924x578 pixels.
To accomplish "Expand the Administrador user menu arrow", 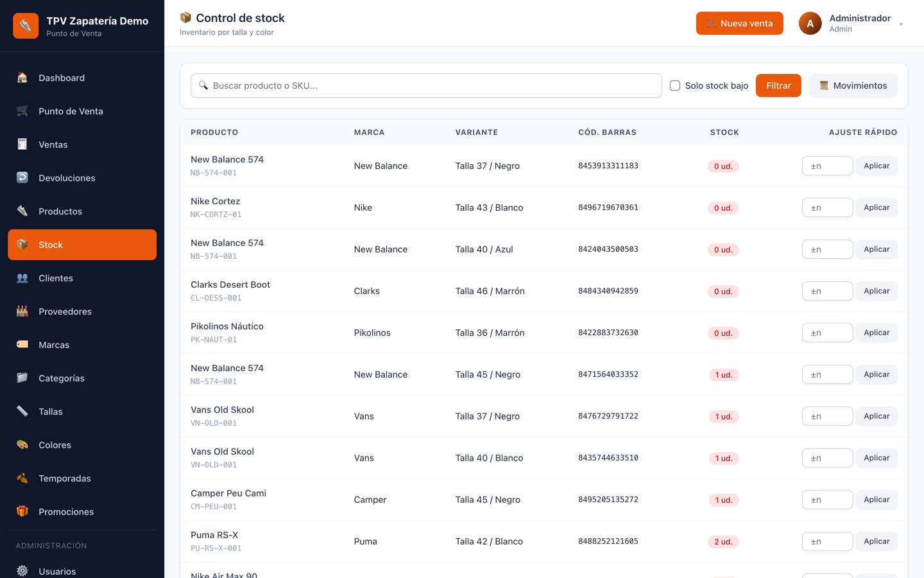I will pyautogui.click(x=901, y=24).
